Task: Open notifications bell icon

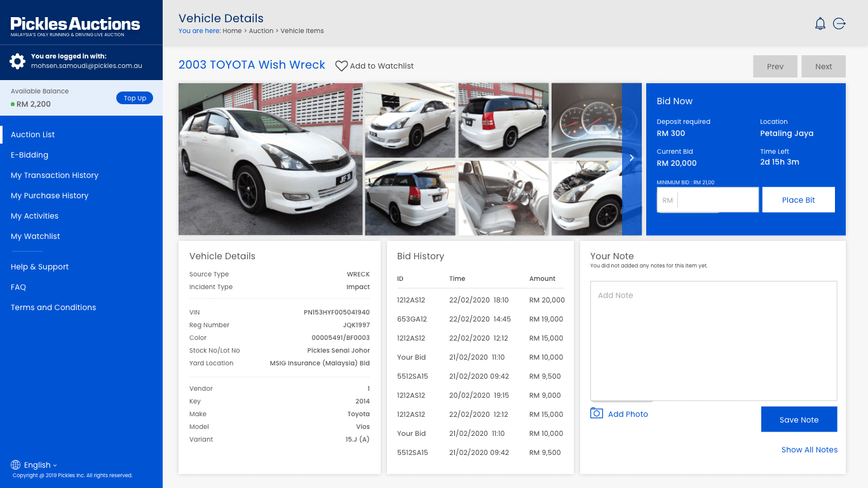Action: pyautogui.click(x=820, y=24)
